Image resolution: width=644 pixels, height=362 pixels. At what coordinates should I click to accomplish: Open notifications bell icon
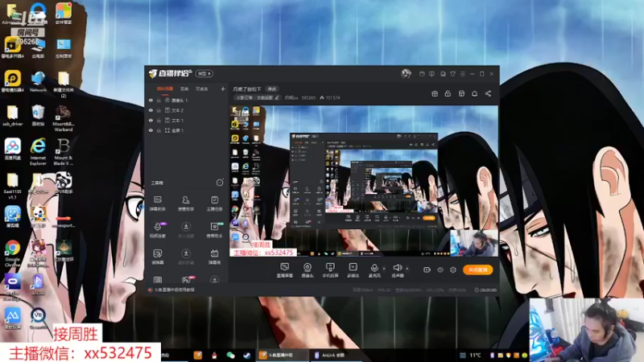click(474, 93)
